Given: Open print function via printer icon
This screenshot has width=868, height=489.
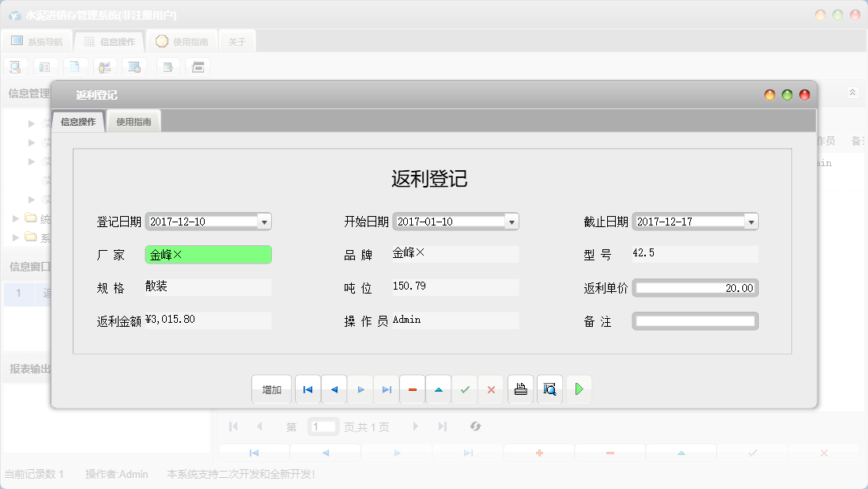Looking at the screenshot, I should [x=520, y=389].
